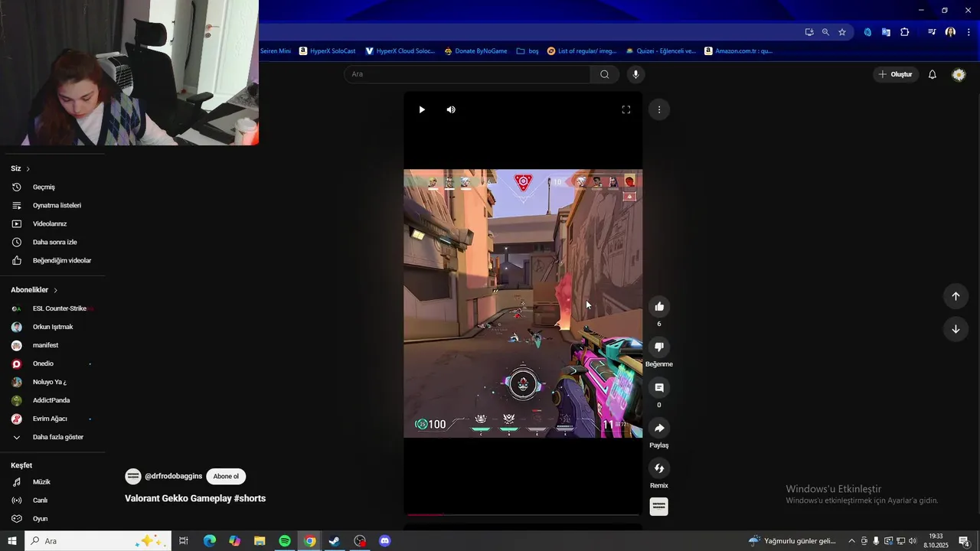Viewport: 980px width, 551px height.
Task: Play the Shorts video
Action: (421, 109)
